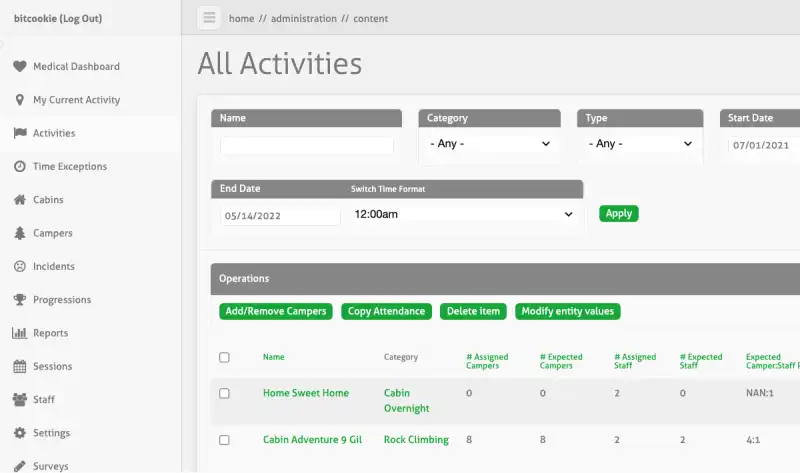
Task: Open the Cabin Overnight category link
Action: click(406, 401)
